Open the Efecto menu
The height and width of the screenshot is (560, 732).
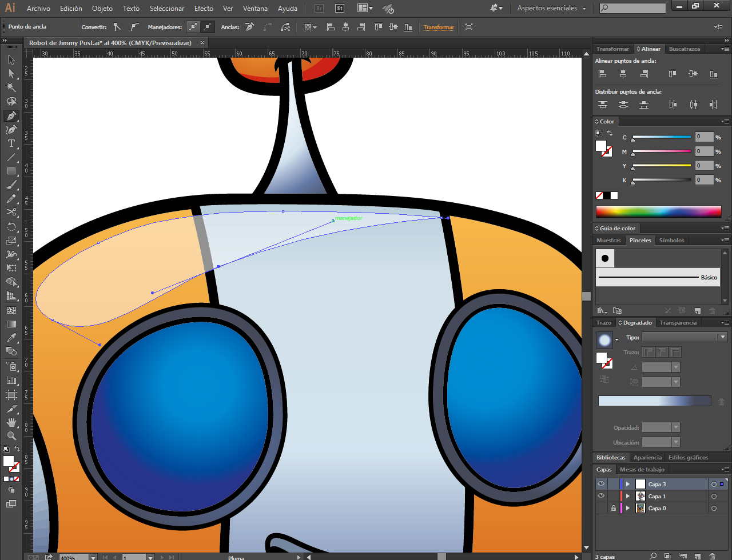pyautogui.click(x=204, y=9)
